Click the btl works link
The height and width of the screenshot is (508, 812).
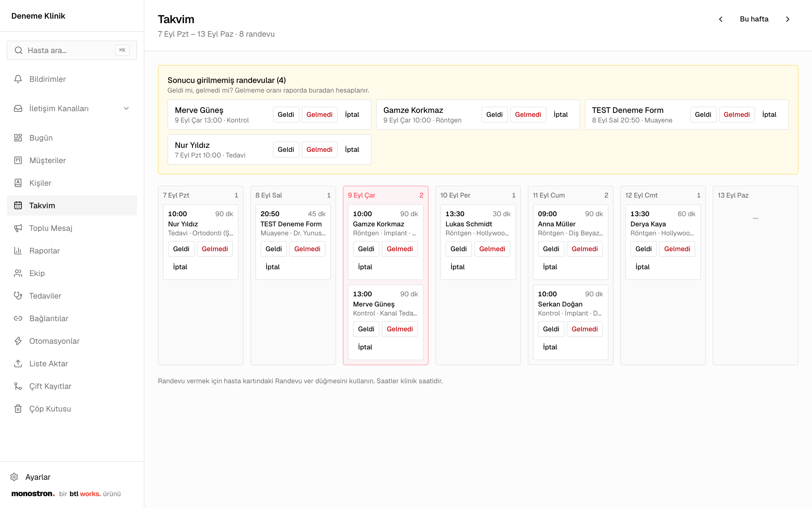click(85, 494)
